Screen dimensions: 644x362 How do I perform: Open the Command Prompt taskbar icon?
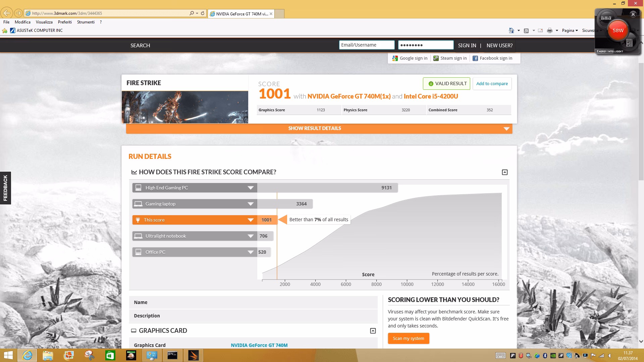coord(172,355)
